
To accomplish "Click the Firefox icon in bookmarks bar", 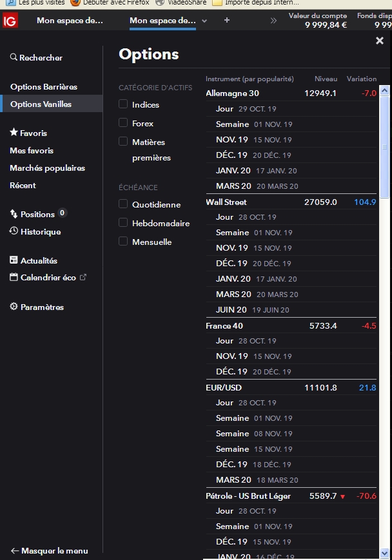I will [75, 3].
